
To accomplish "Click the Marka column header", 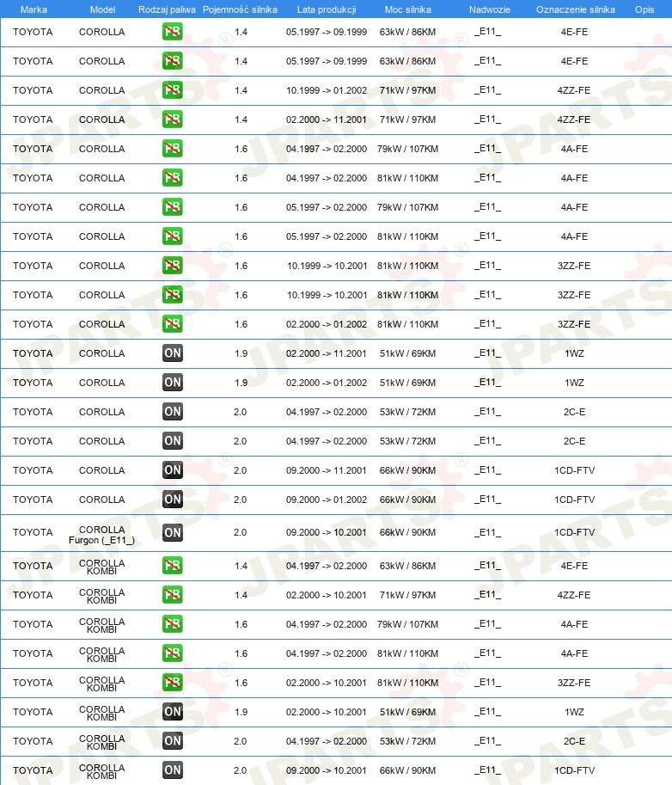I will tap(34, 9).
